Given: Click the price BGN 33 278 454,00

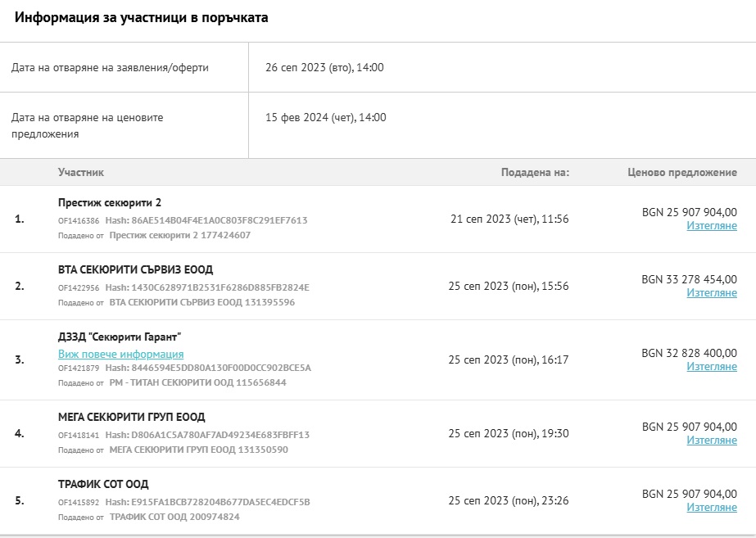Looking at the screenshot, I should point(689,279).
